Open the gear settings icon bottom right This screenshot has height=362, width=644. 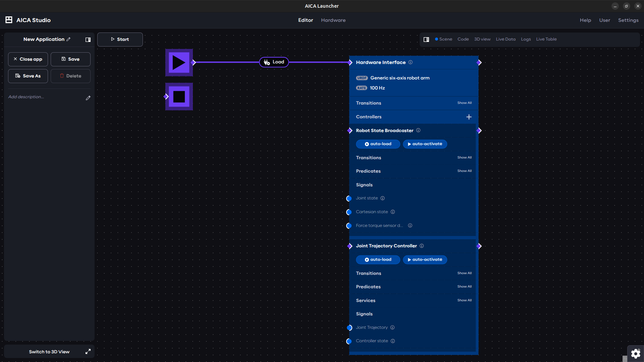coord(635,354)
